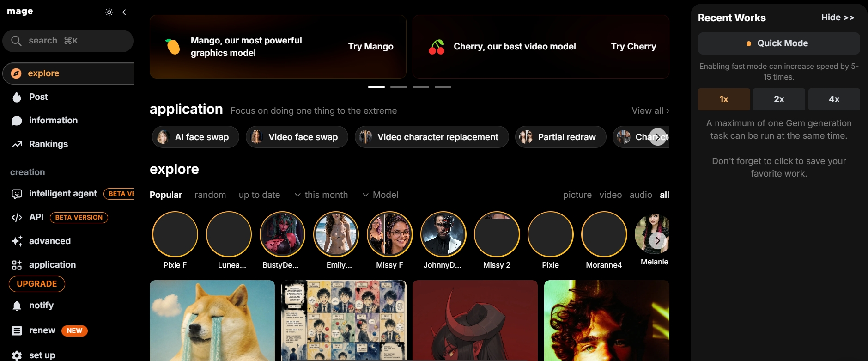Open the notify bell icon
The image size is (868, 361).
17,306
